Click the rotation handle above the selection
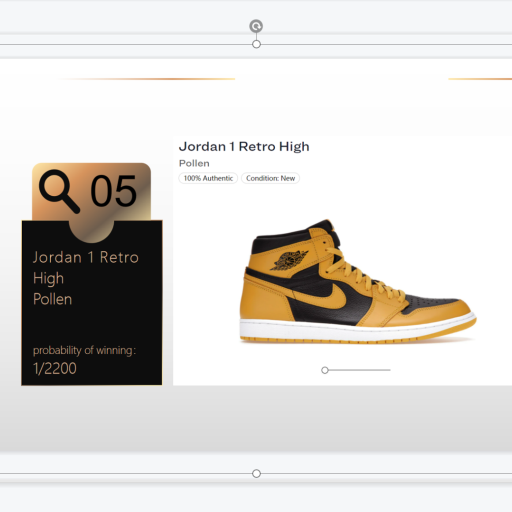Screen dimensions: 512x512 tap(256, 26)
